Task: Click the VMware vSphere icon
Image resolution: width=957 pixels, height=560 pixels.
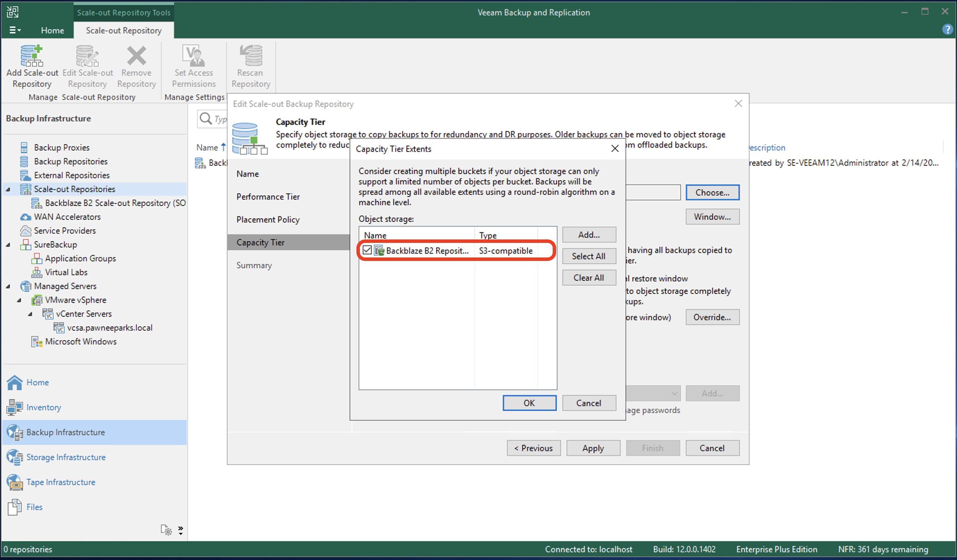Action: click(37, 300)
